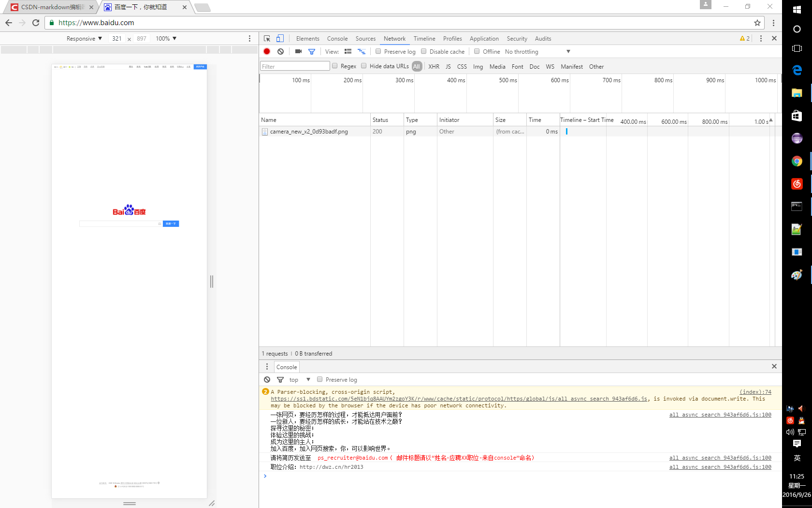
Task: Switch to the Elements tab
Action: tap(307, 39)
